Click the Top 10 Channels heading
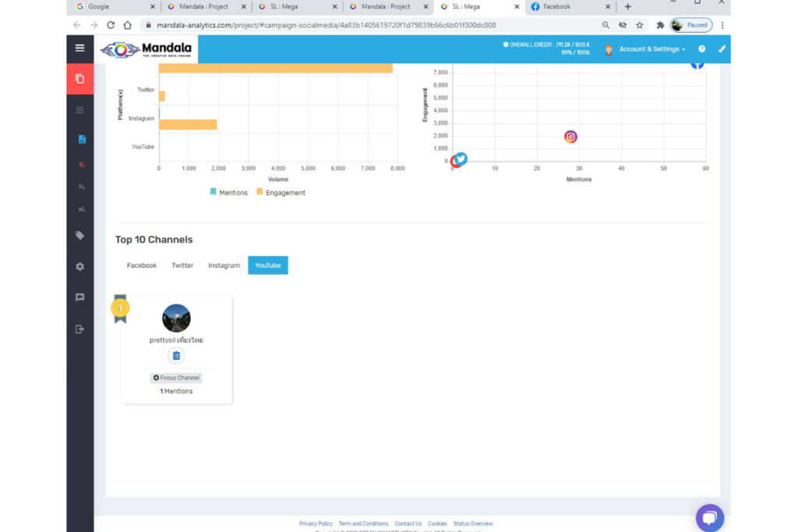798x532 pixels. pyautogui.click(x=154, y=240)
